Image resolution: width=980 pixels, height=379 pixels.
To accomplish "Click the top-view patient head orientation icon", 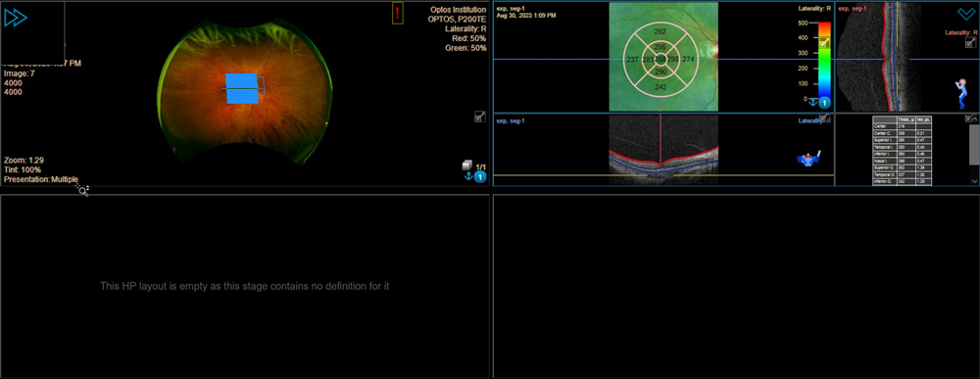I will (x=810, y=159).
